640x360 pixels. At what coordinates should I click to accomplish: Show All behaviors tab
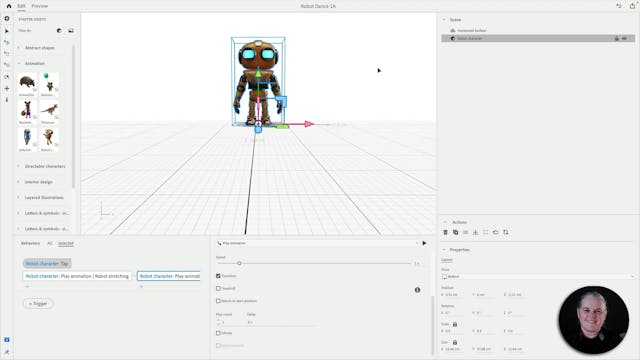click(x=49, y=243)
